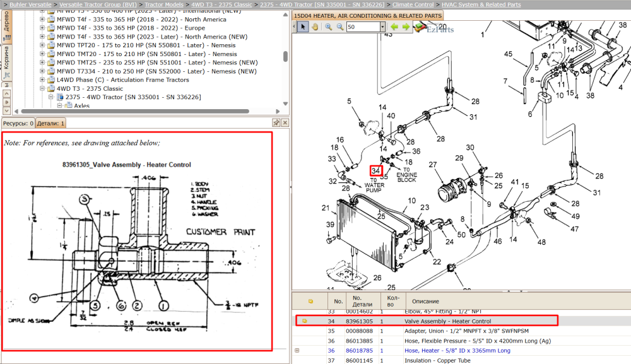Click the side tab scroll-down chevron
Viewport: 631px width, 364px height.
coord(6,110)
